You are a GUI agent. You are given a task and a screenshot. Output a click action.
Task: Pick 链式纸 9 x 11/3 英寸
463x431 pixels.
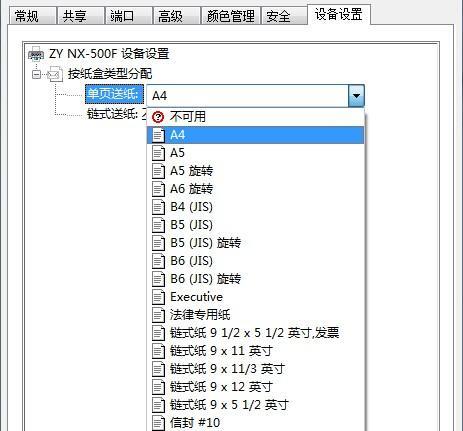[x=256, y=369]
